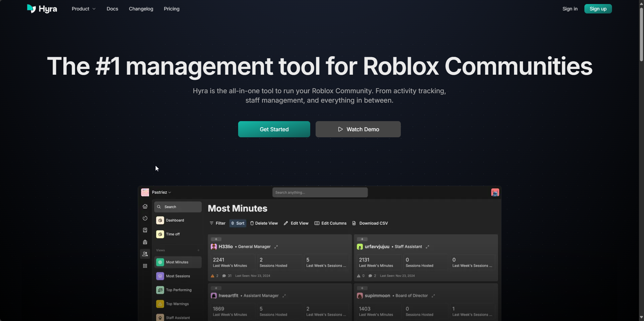
Task: Select the Top Performing view
Action: point(178,290)
